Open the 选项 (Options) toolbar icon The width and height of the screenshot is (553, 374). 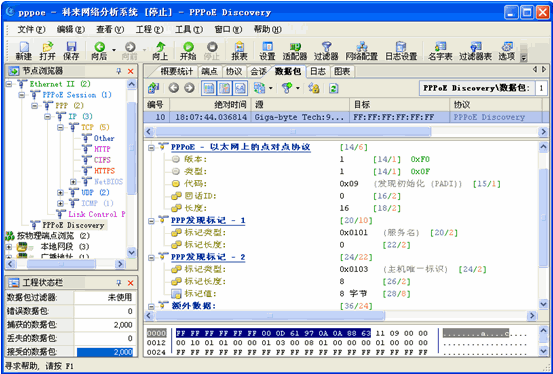(507, 51)
